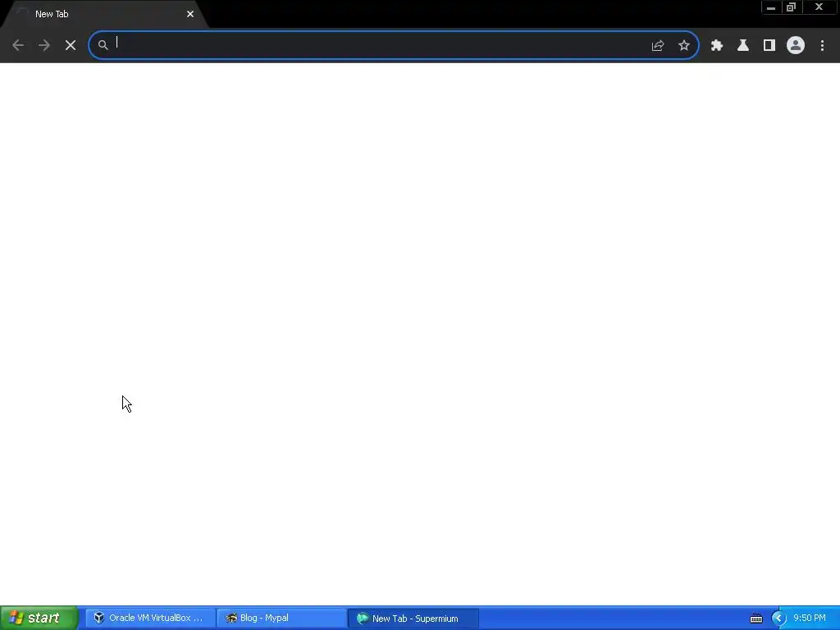840x630 pixels.
Task: Go back to previous page
Action: (18, 46)
